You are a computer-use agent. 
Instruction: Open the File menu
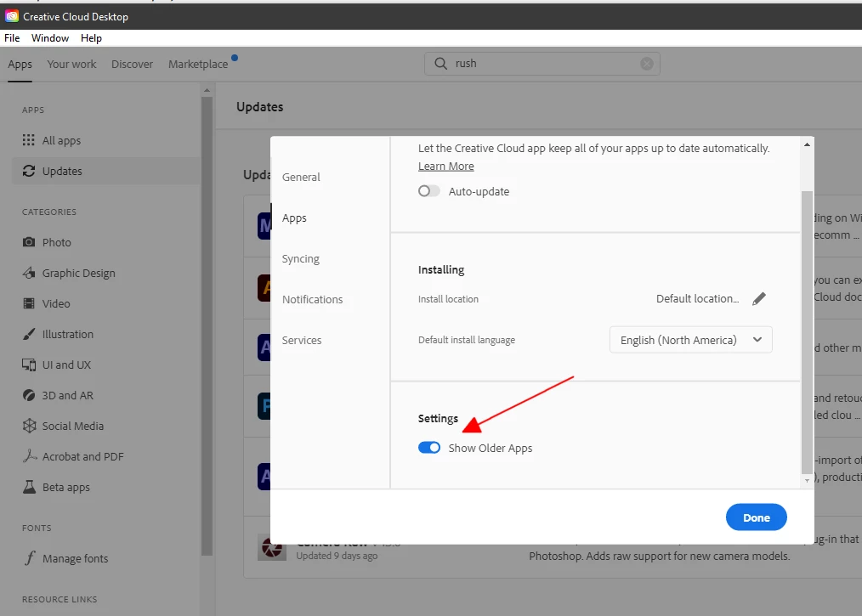coord(12,38)
